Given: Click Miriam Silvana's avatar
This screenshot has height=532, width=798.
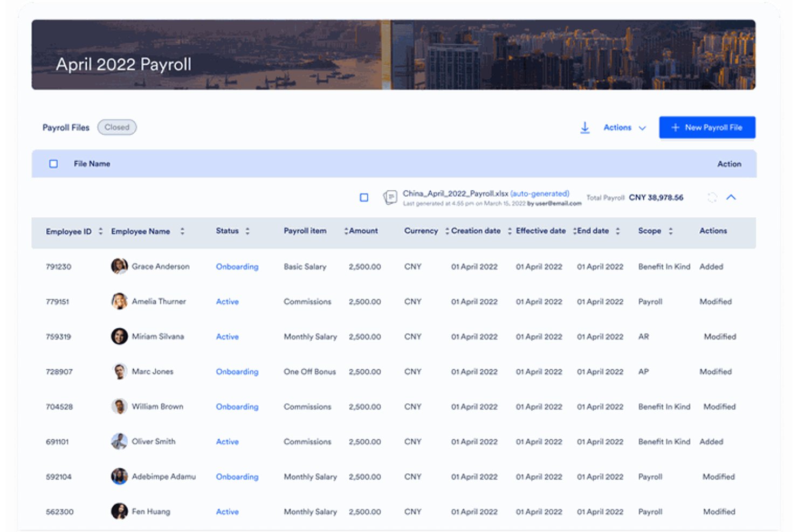Looking at the screenshot, I should [119, 336].
